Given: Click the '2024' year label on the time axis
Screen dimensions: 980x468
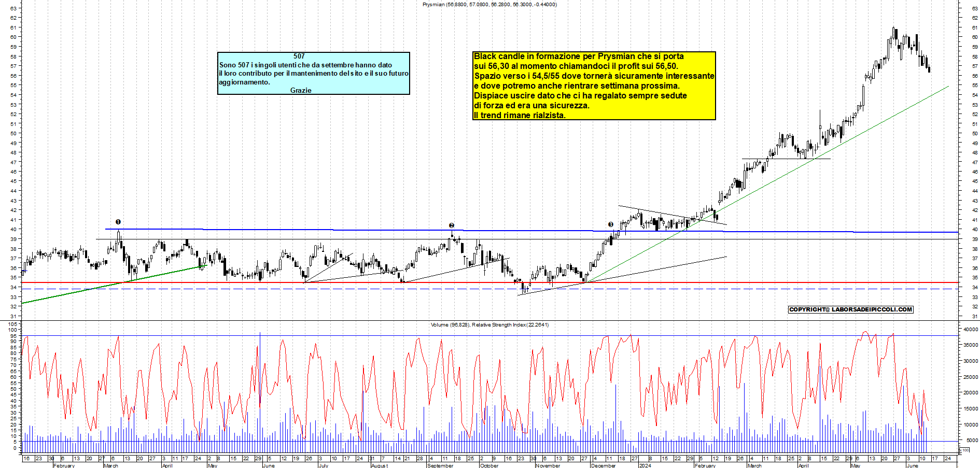Looking at the screenshot, I should tap(645, 465).
